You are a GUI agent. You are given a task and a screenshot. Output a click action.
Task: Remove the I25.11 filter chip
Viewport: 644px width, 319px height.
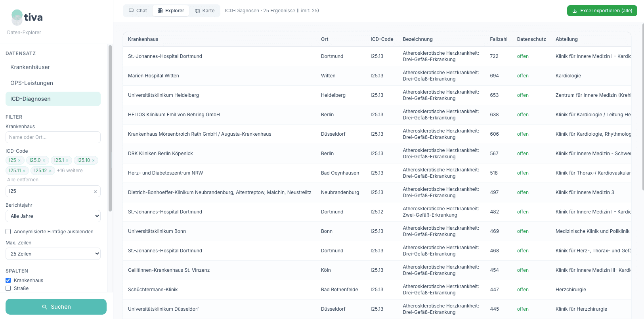[x=24, y=171]
